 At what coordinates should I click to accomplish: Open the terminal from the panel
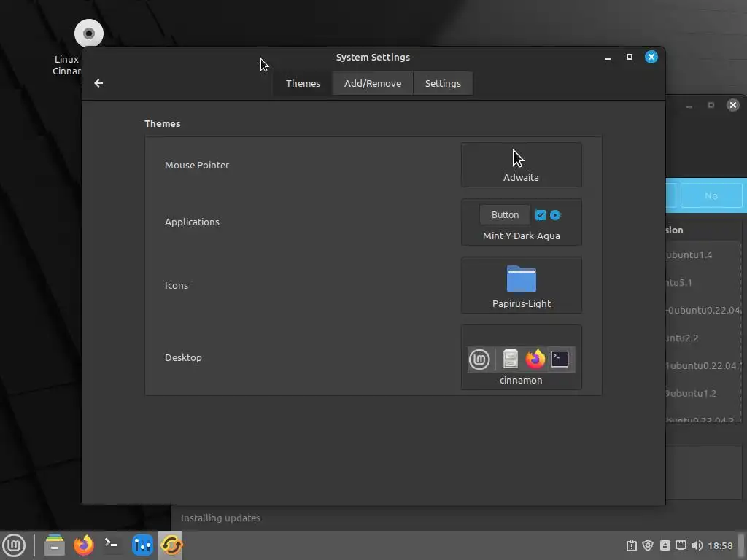(x=111, y=545)
